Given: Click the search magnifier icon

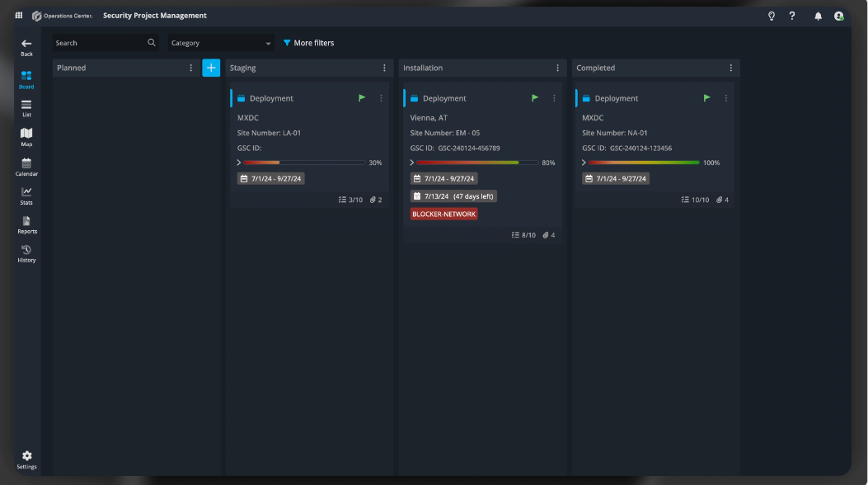Looking at the screenshot, I should [152, 43].
